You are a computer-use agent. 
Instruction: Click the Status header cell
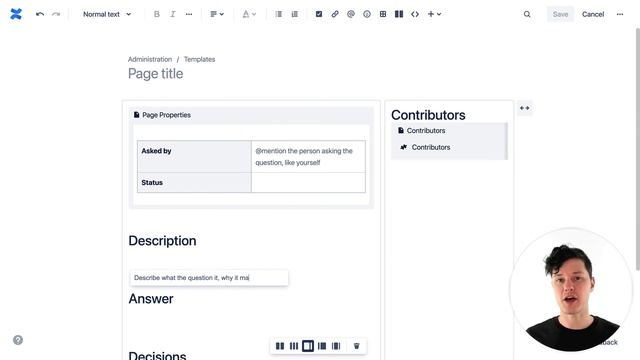pyautogui.click(x=194, y=182)
